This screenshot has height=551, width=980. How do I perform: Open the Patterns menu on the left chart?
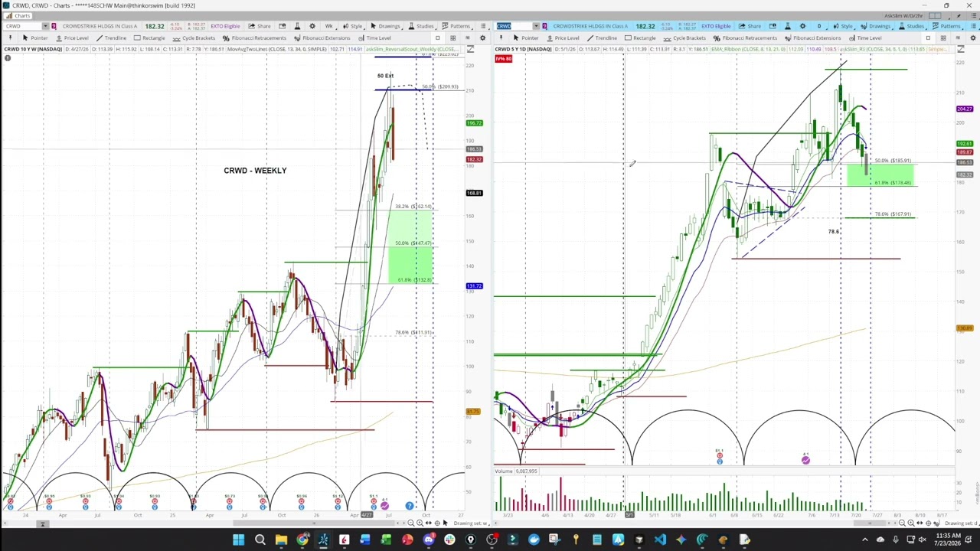click(x=456, y=26)
